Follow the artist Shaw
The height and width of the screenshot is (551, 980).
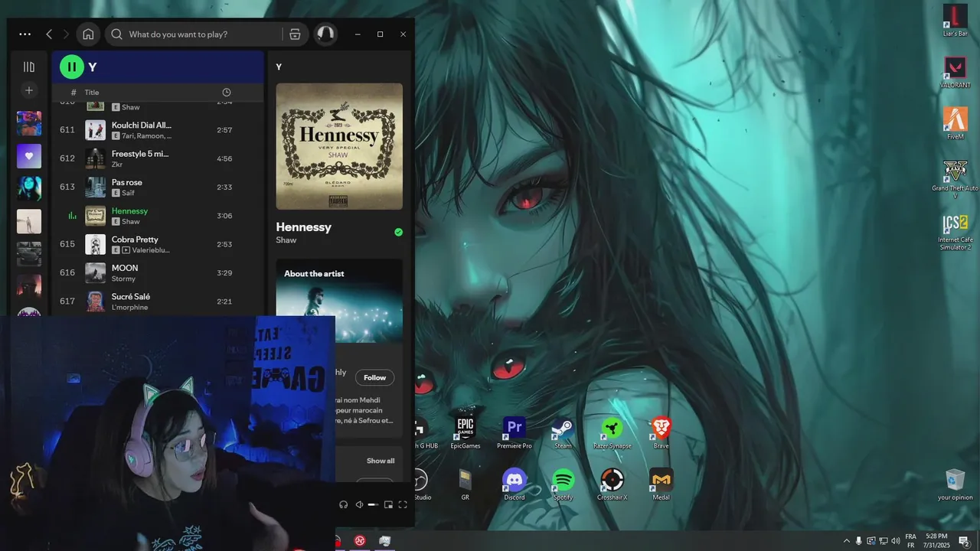pyautogui.click(x=375, y=377)
